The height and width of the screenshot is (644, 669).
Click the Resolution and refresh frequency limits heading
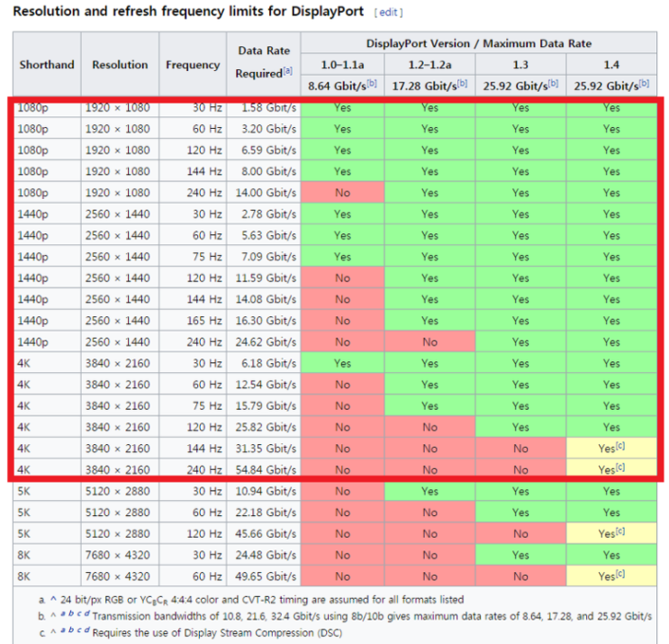(x=188, y=11)
